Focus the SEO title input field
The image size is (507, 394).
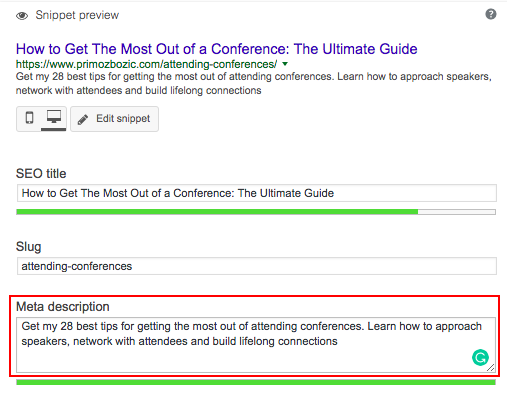[257, 193]
